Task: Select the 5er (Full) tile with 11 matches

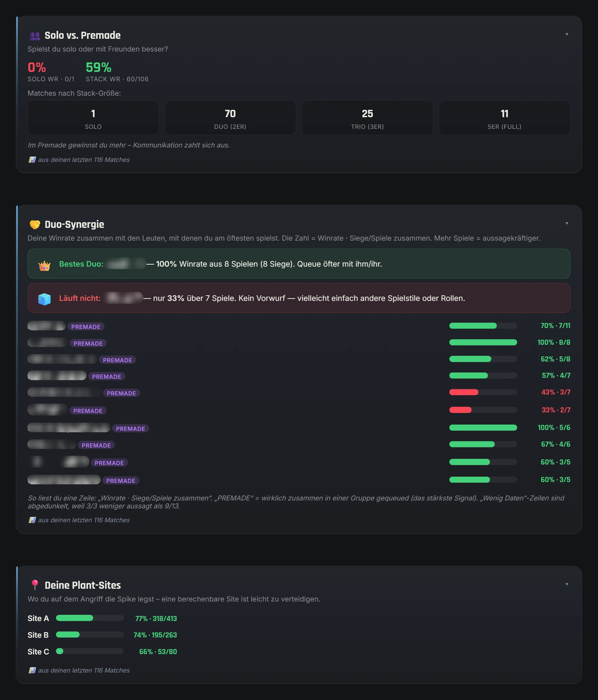Action: 505,118
